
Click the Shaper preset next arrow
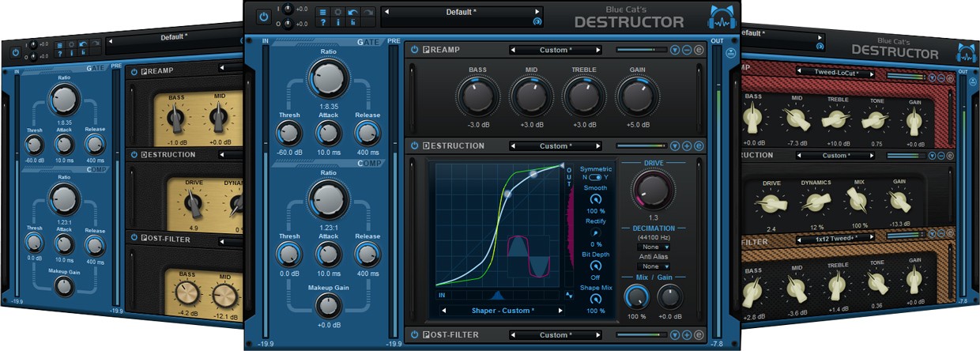point(560,311)
